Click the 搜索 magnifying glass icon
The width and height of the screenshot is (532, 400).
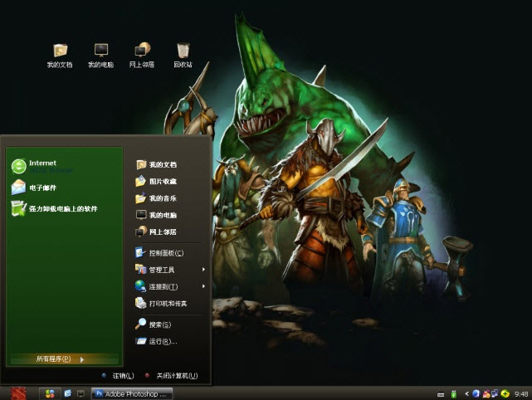(x=140, y=324)
